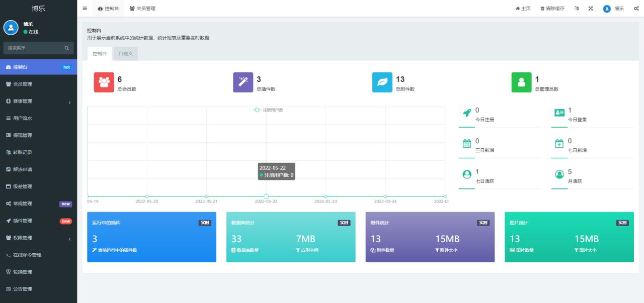
Task: Click the purple magic wand plugins icon
Action: tap(243, 82)
